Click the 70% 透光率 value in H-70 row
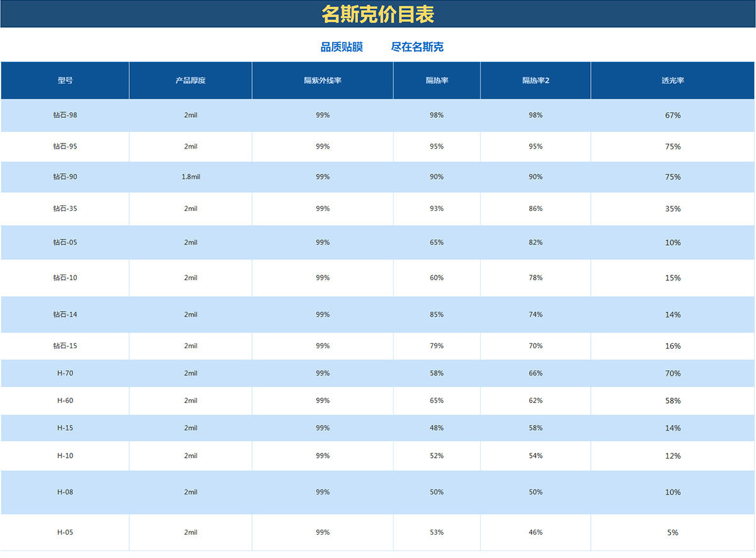The width and height of the screenshot is (756, 558). [673, 373]
